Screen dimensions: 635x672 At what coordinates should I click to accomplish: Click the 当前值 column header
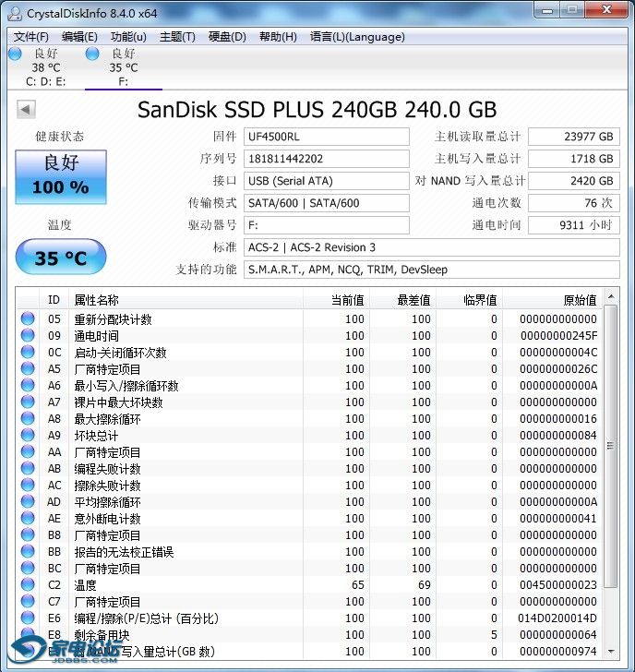click(337, 300)
